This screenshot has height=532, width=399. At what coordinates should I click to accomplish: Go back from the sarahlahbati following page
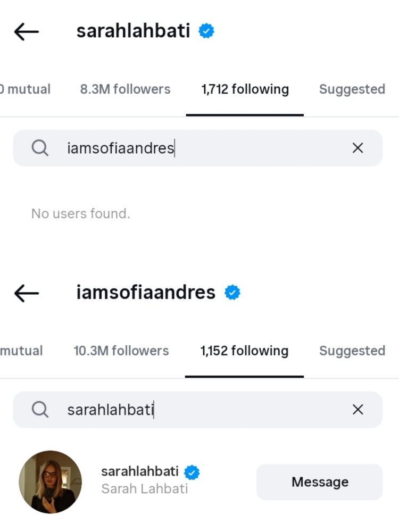[x=27, y=32]
